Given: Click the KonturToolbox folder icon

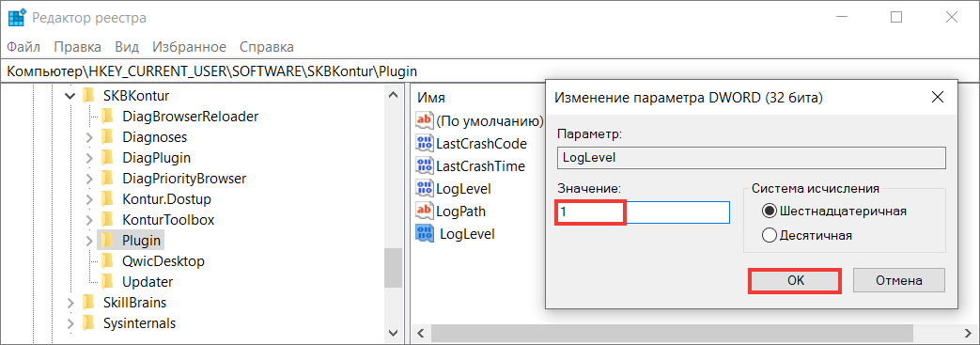Looking at the screenshot, I should pyautogui.click(x=108, y=220).
